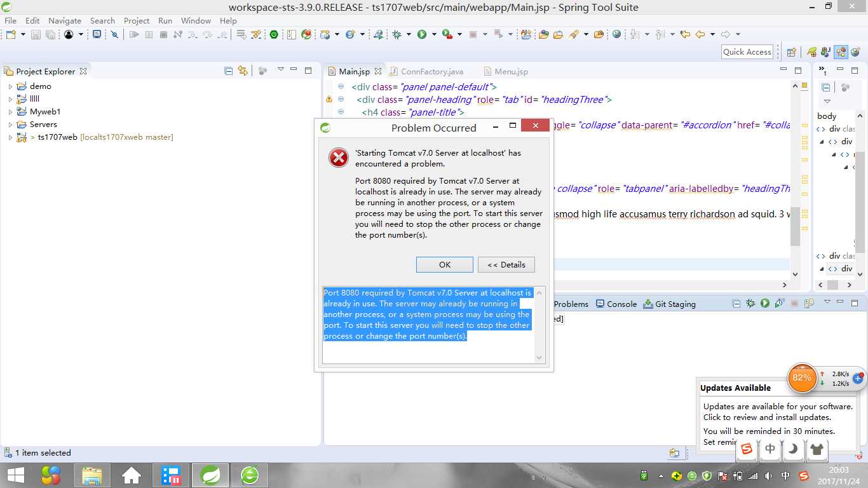Select body node in Outline
The image size is (868, 488).
click(x=827, y=116)
